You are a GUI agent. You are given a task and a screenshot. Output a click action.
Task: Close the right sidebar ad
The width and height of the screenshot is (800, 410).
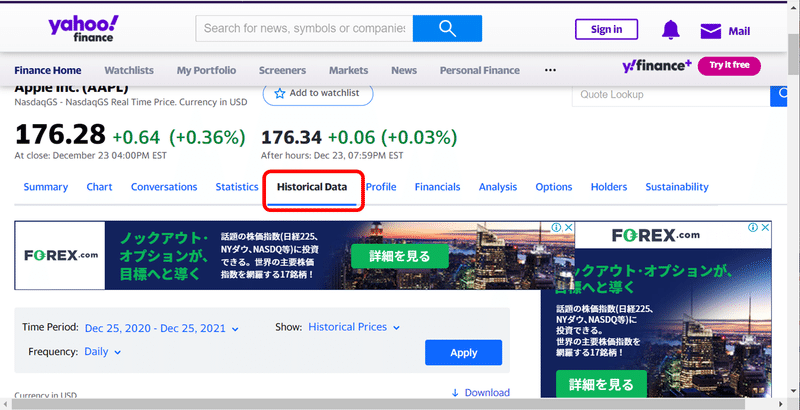(765, 227)
